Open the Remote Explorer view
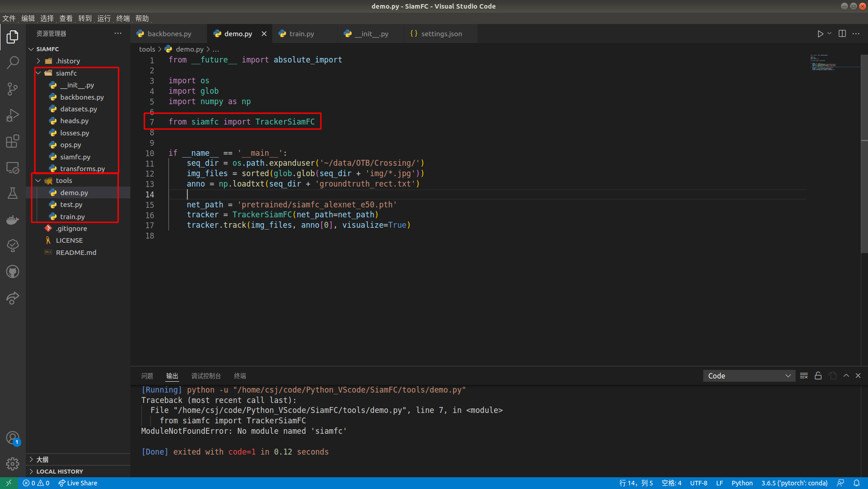The width and height of the screenshot is (868, 489). pos(12,168)
